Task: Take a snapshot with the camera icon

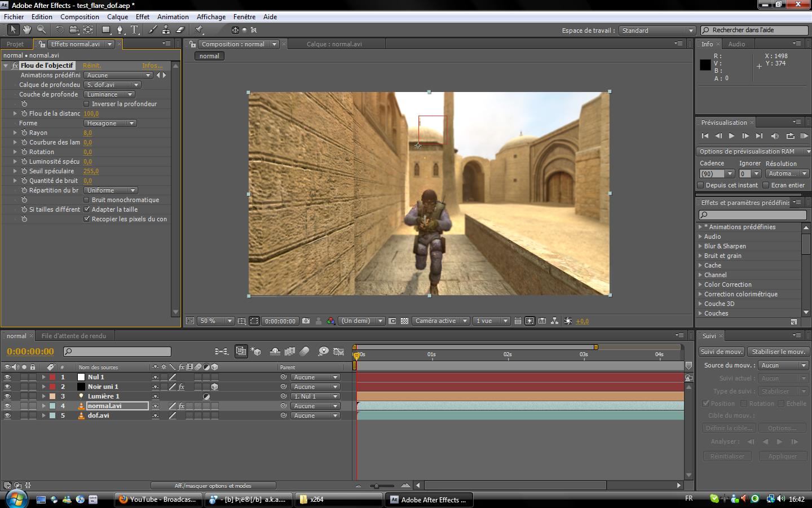Action: (x=306, y=321)
